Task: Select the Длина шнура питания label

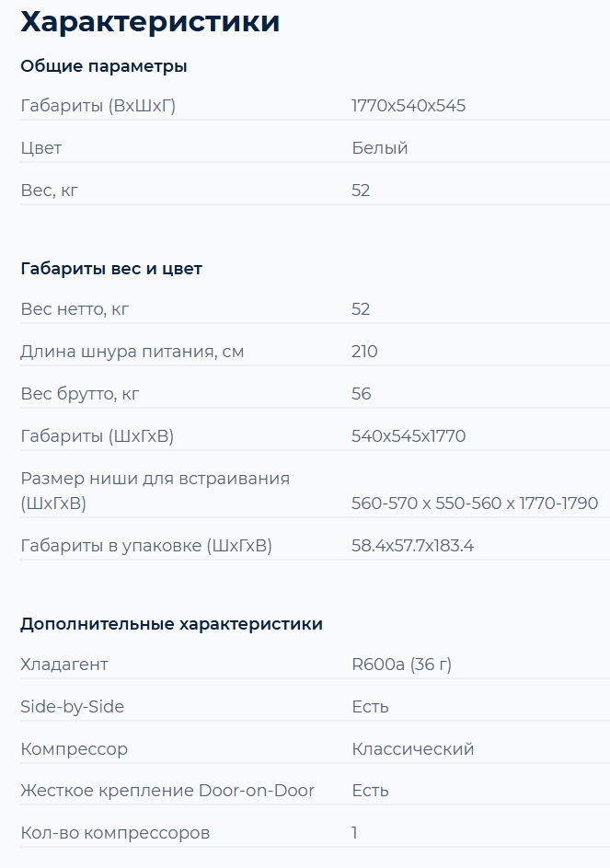Action: (132, 352)
